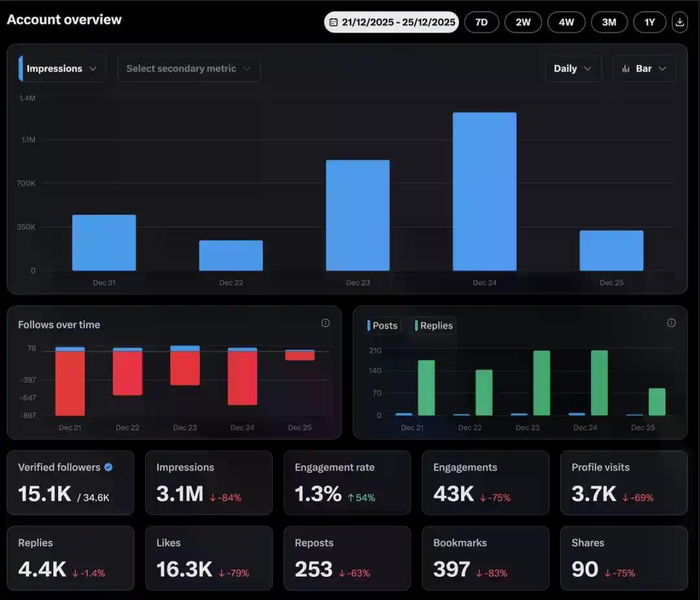
Task: Click info icon in Posts and Replies panel
Action: [671, 323]
